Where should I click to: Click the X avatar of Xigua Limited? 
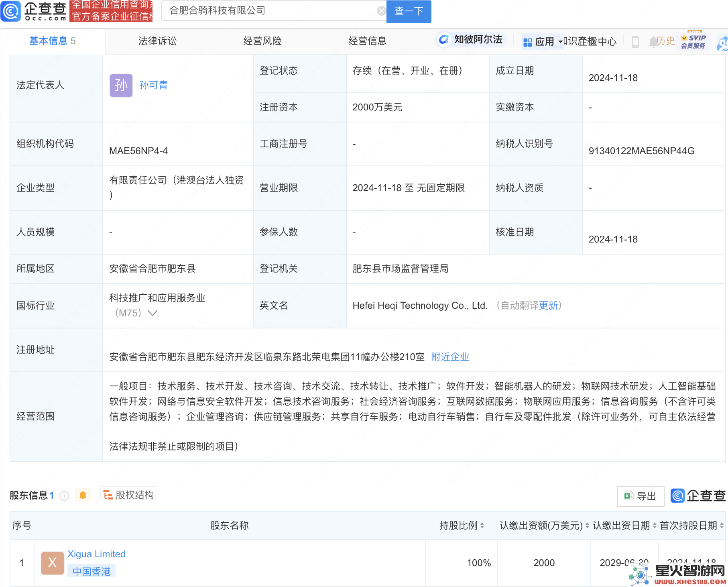pyautogui.click(x=53, y=563)
